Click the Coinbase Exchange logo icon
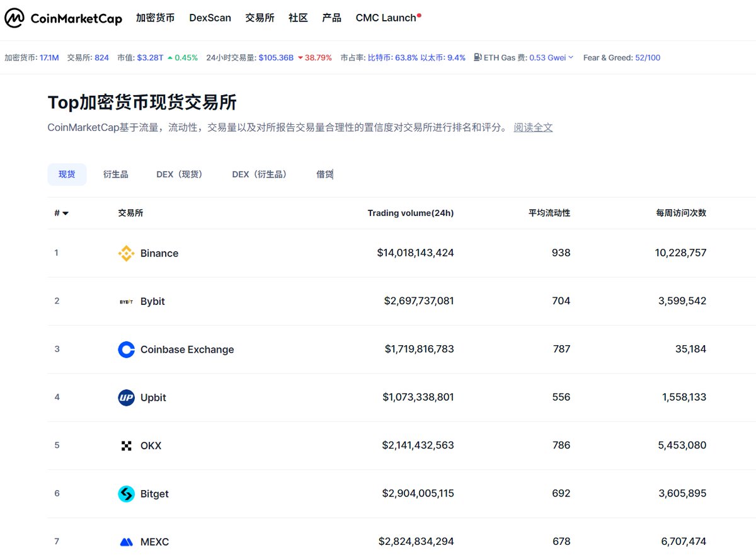Image resolution: width=756 pixels, height=560 pixels. tap(126, 350)
